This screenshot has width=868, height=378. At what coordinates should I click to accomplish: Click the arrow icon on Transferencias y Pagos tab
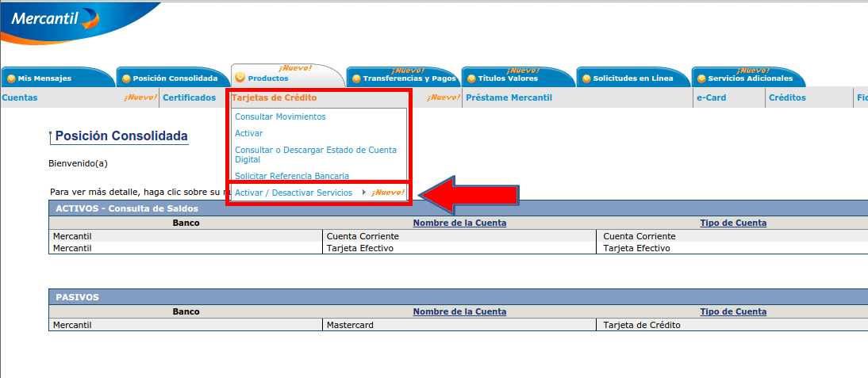tap(356, 78)
